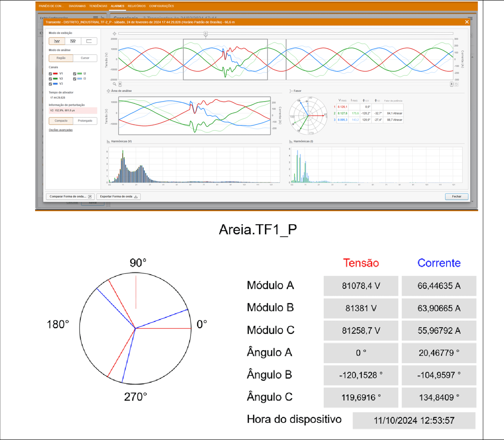Image resolution: width=504 pixels, height=440 pixels.
Task: Toggle the V1 channel checkbox
Action: pyautogui.click(x=50, y=74)
